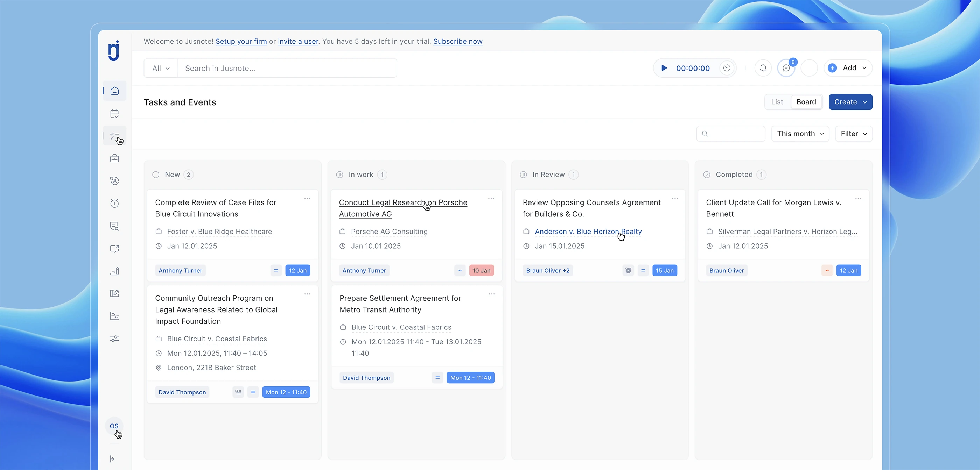This screenshot has width=980, height=470.
Task: Click the red 10 Jan due date tag
Action: [x=481, y=270]
